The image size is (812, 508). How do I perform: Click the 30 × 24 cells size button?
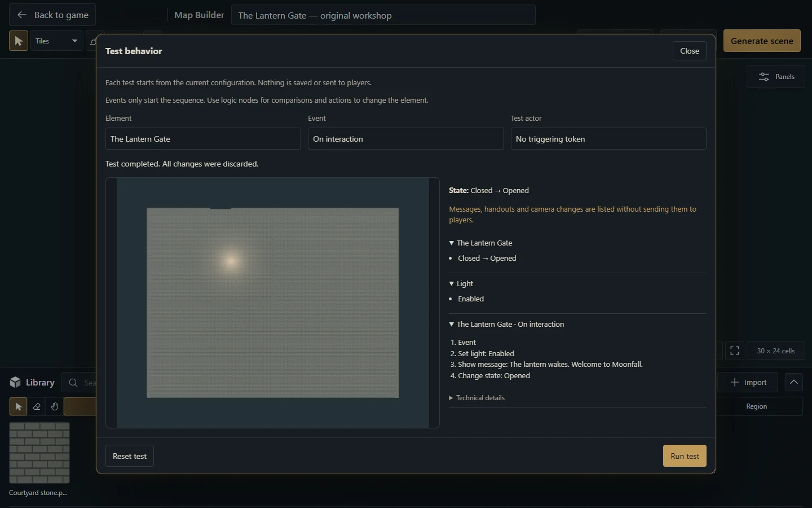pyautogui.click(x=776, y=351)
